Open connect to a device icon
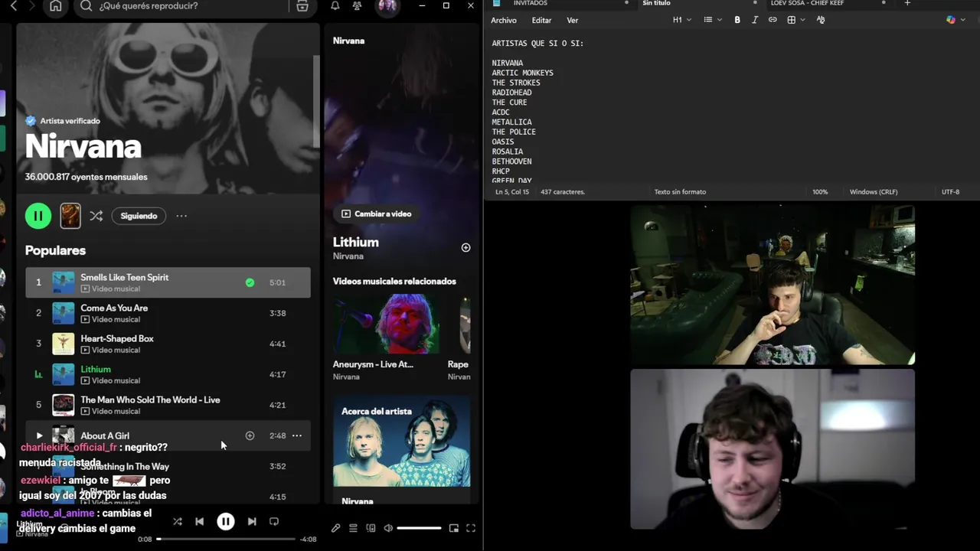The image size is (980, 551). (371, 528)
